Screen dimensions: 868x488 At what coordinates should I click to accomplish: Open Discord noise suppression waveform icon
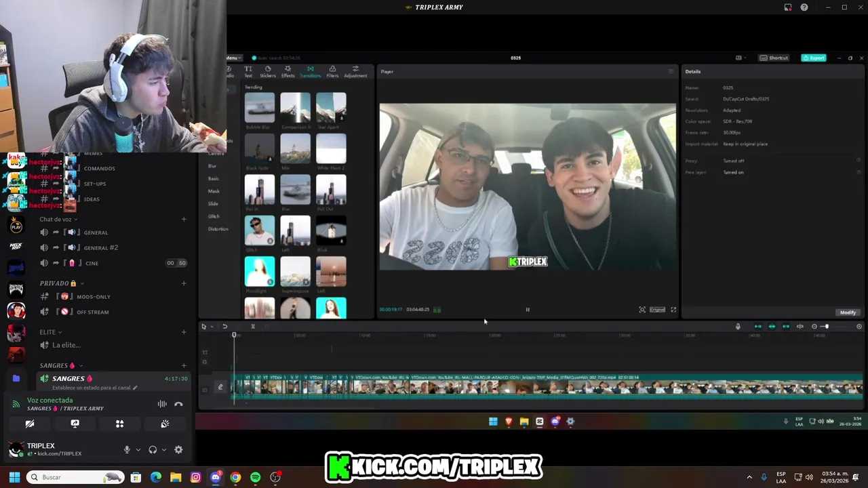[x=162, y=404]
